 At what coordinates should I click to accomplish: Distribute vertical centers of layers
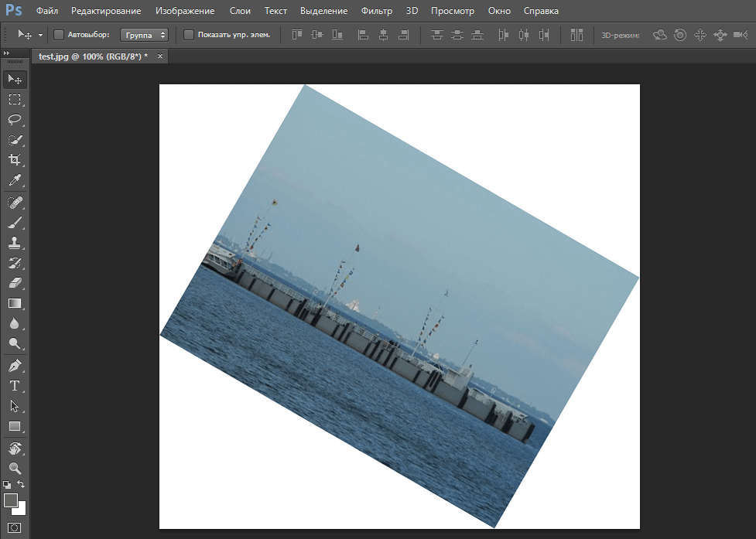tap(457, 35)
